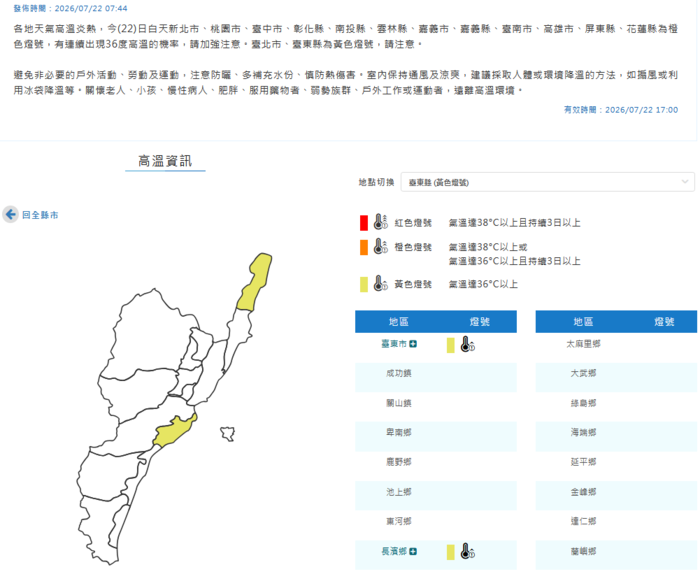Click the 地區 header of the left table

(399, 322)
